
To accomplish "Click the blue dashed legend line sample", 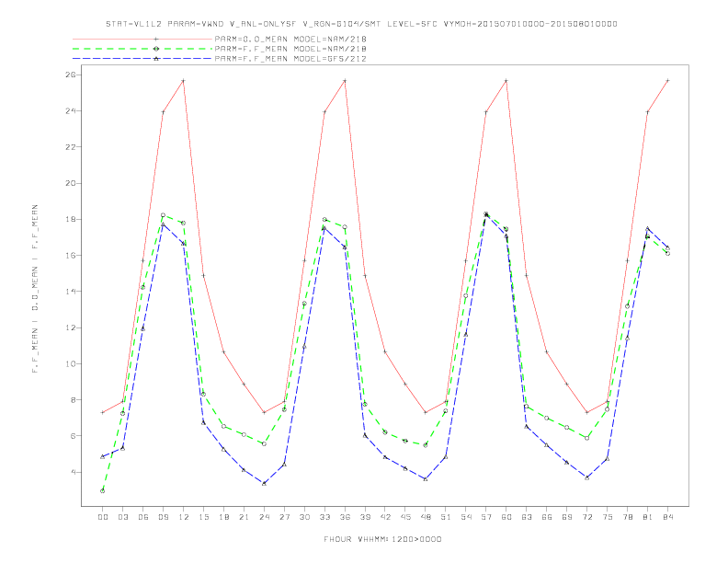I will [142, 59].
